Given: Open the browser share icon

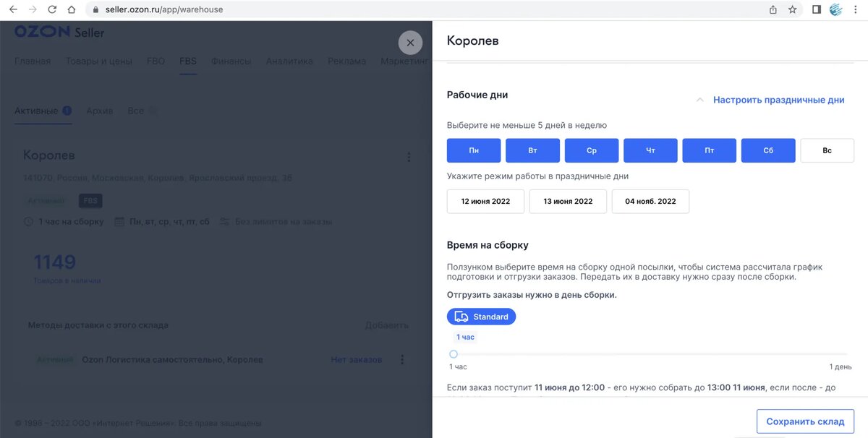Looking at the screenshot, I should pos(773,9).
